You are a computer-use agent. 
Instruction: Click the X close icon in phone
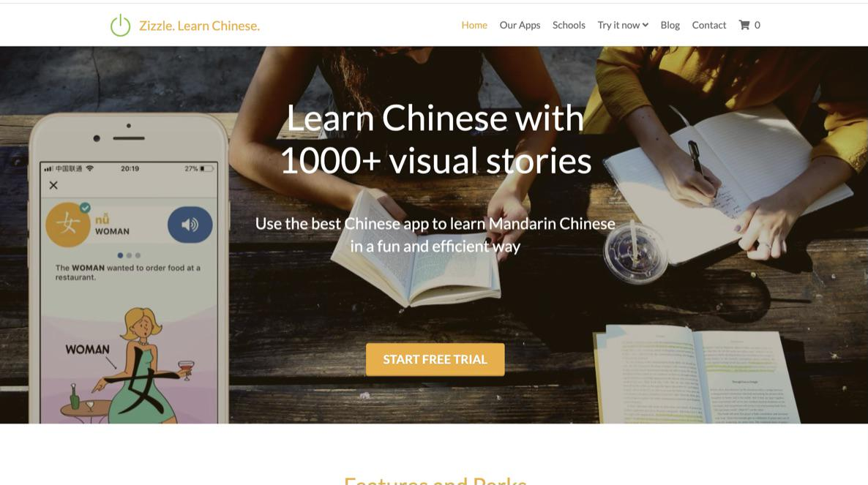tap(53, 185)
